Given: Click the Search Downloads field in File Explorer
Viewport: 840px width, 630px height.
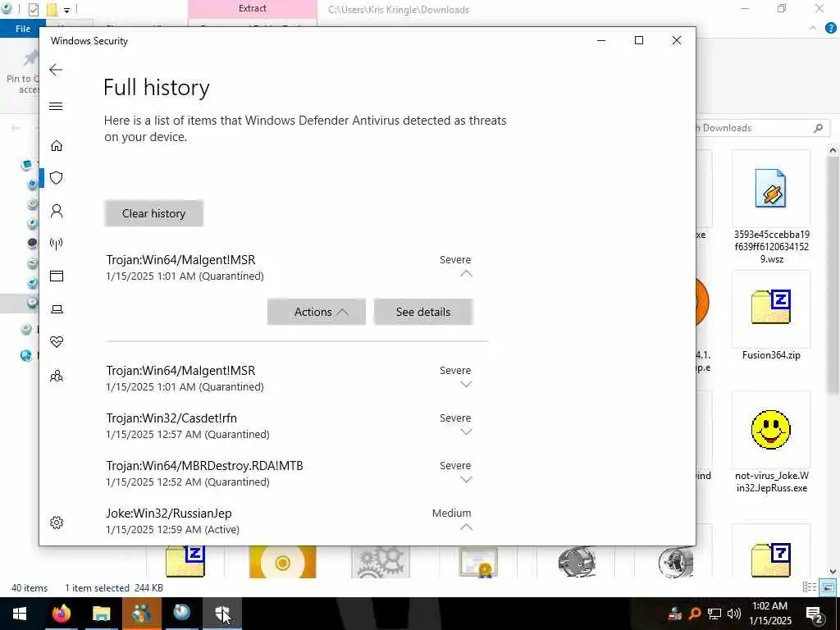Looking at the screenshot, I should tap(760, 128).
